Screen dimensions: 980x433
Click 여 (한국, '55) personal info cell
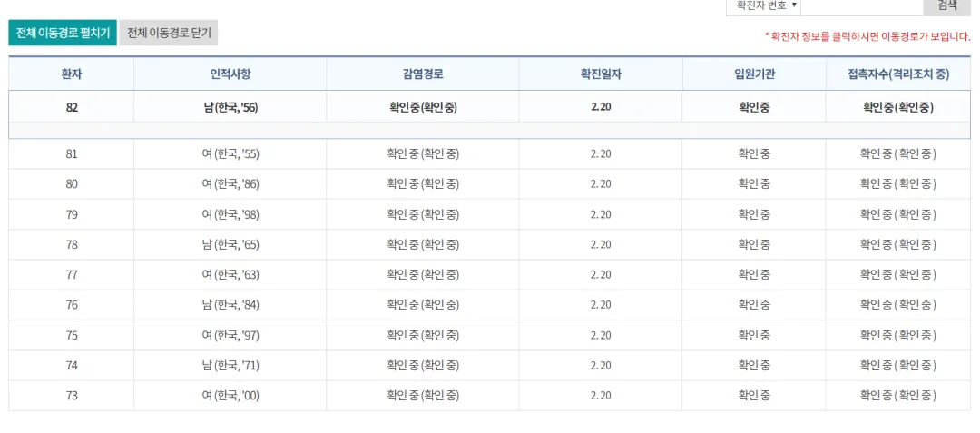point(230,153)
